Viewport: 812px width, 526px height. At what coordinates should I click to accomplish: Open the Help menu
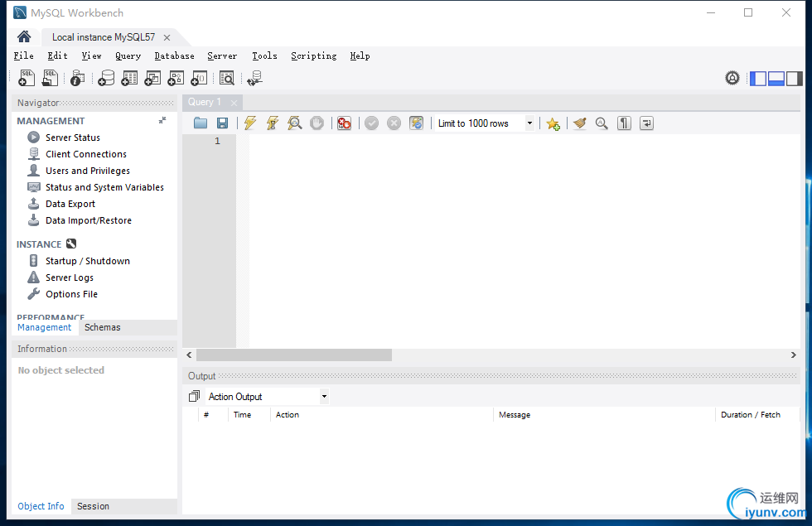tap(360, 56)
